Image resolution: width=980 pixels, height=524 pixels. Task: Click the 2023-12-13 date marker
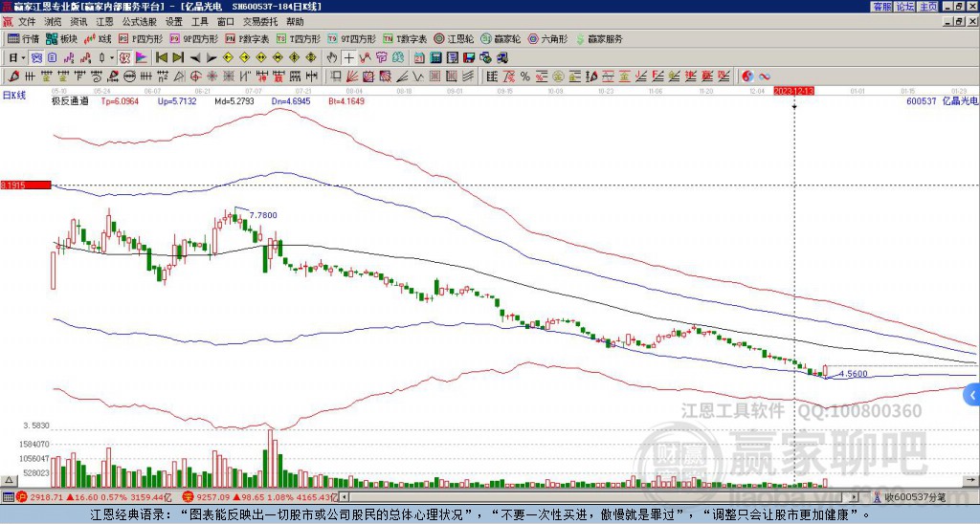(x=793, y=91)
